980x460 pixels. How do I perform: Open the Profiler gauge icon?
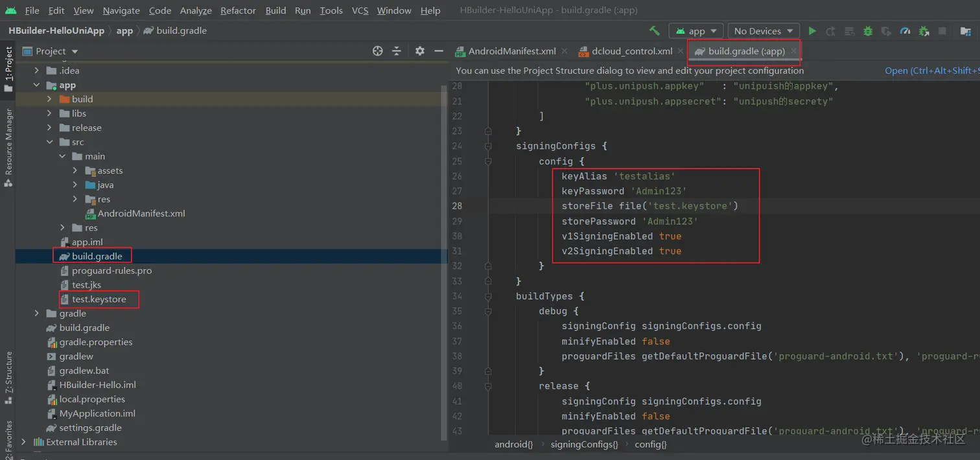pyautogui.click(x=905, y=30)
